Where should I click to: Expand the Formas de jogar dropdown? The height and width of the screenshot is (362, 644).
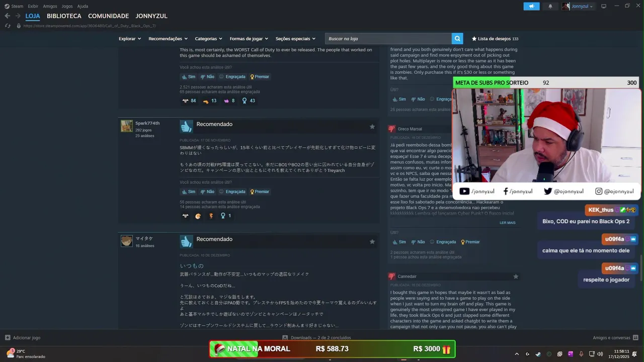coord(249,39)
